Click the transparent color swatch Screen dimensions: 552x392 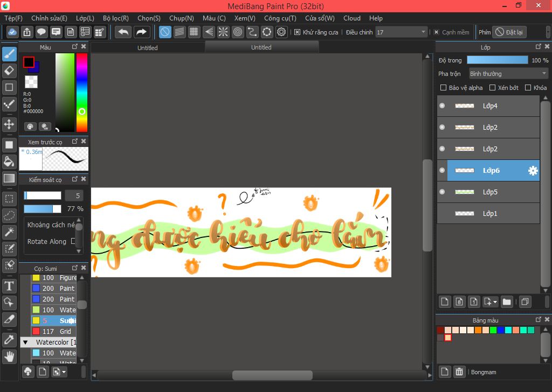31,81
